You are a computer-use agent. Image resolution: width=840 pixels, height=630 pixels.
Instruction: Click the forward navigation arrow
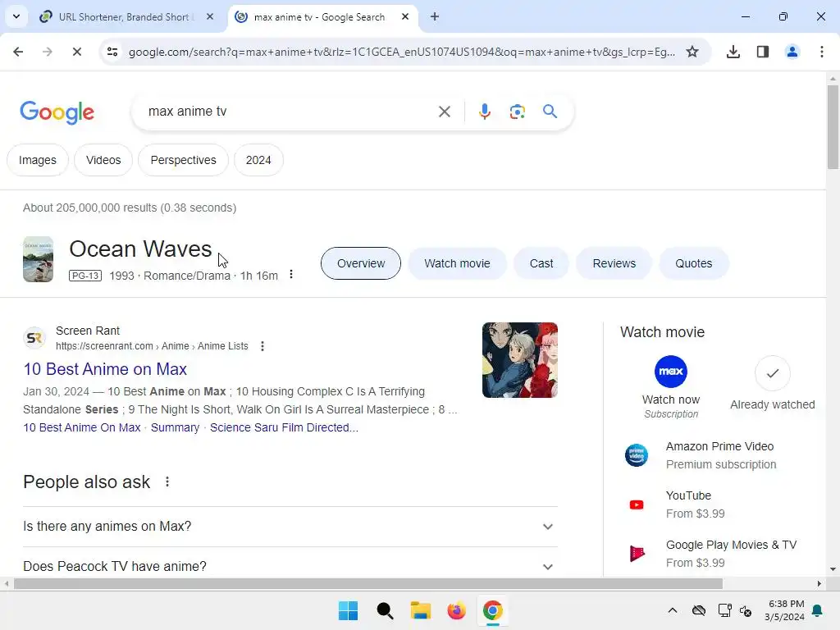tap(48, 52)
